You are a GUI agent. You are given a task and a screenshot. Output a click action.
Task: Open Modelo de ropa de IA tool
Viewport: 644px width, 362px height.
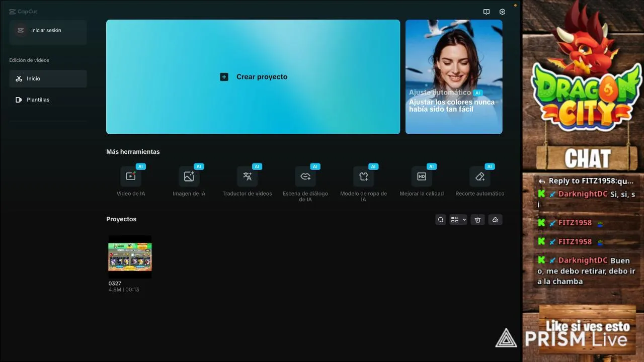point(363,176)
